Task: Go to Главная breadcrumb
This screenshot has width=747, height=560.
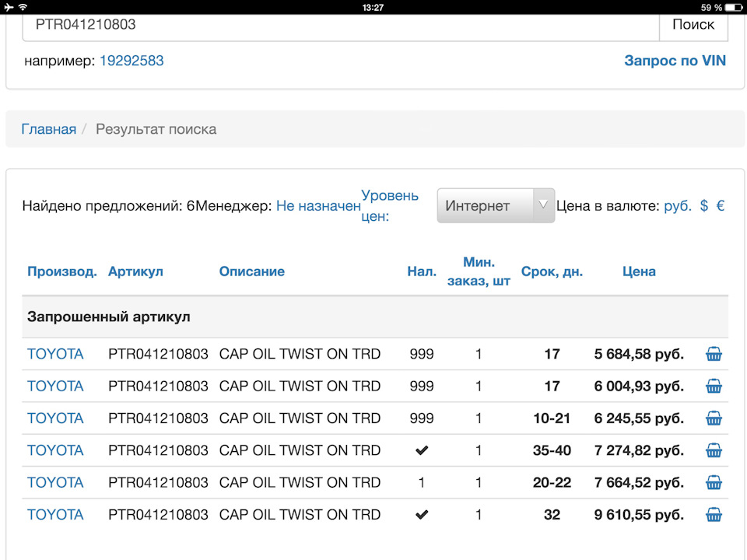Action: pyautogui.click(x=48, y=129)
